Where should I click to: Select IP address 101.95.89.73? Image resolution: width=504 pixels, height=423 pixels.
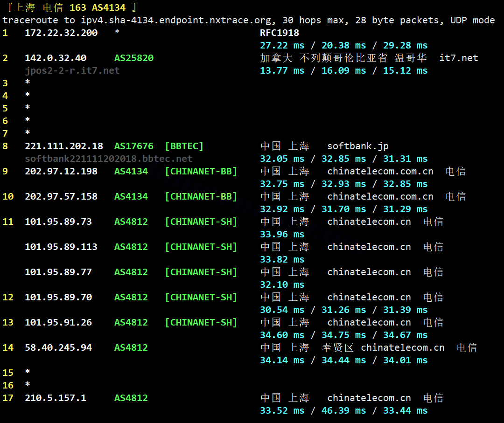point(58,222)
